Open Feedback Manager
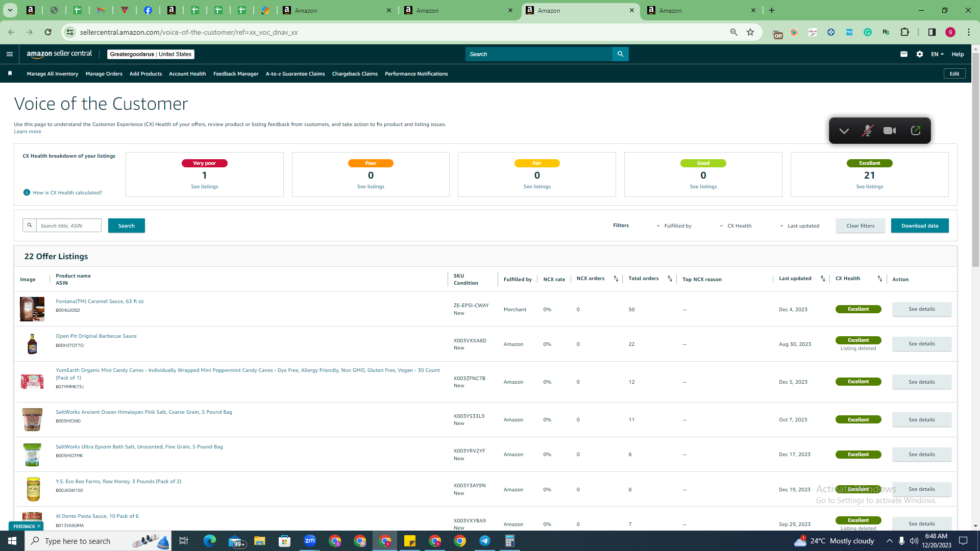Screen dimensions: 980x551 coord(236,73)
